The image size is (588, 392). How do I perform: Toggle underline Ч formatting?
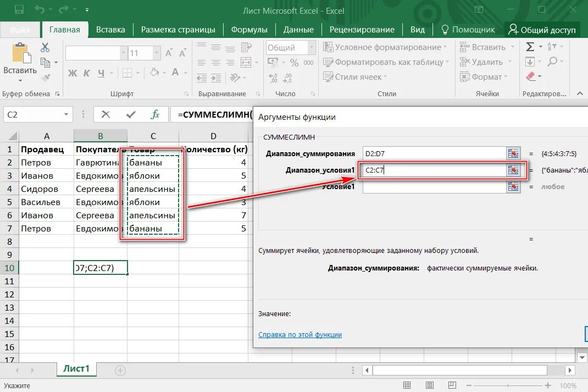click(x=101, y=73)
